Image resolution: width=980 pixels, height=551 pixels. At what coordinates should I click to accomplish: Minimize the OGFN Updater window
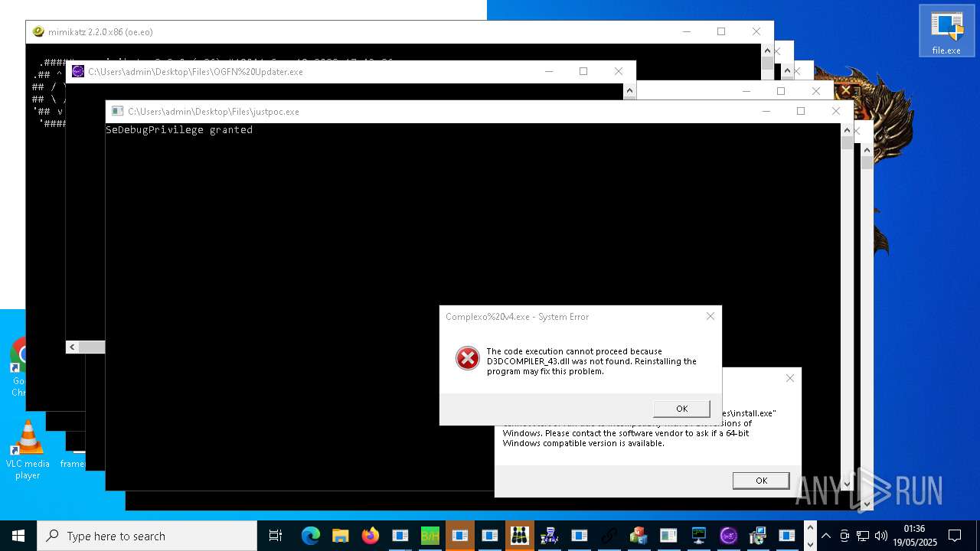point(548,71)
